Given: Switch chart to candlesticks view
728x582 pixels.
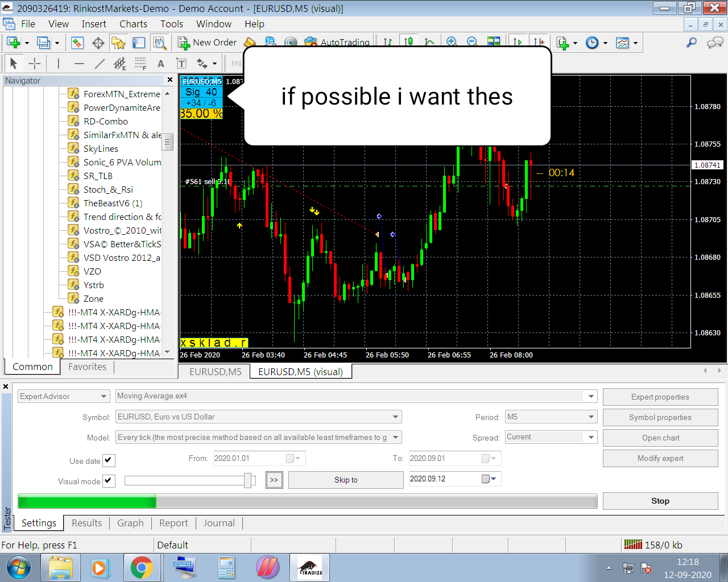Looking at the screenshot, I should click(x=408, y=42).
